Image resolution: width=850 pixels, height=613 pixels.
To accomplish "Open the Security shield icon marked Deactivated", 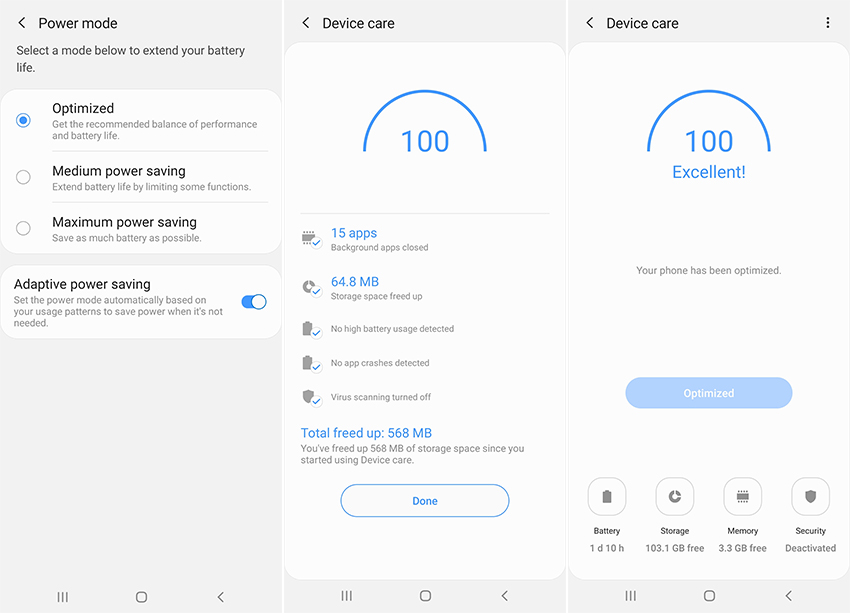I will pos(810,497).
